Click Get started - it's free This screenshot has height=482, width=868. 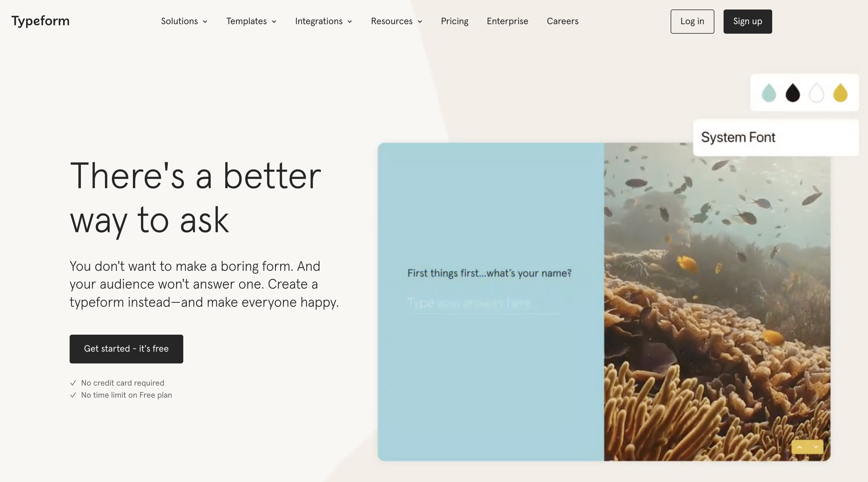pos(126,349)
